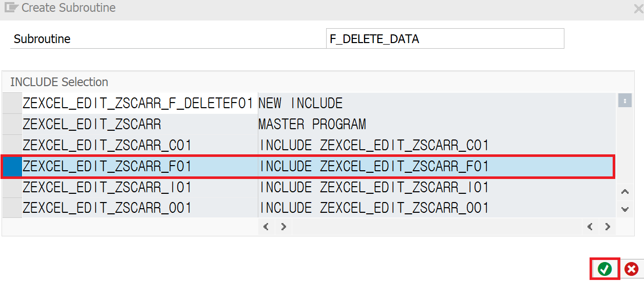Open the table settings icon above the scrollbar
The image size is (644, 281).
coord(624,102)
